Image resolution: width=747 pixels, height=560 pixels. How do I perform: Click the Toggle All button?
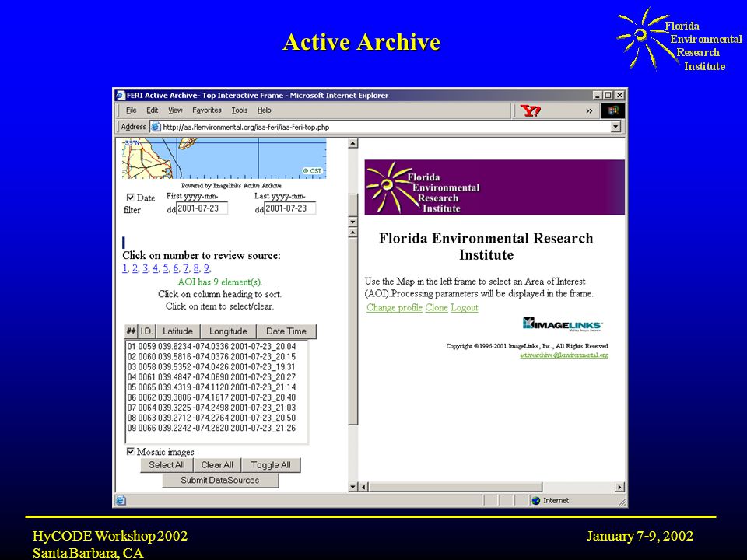click(271, 465)
